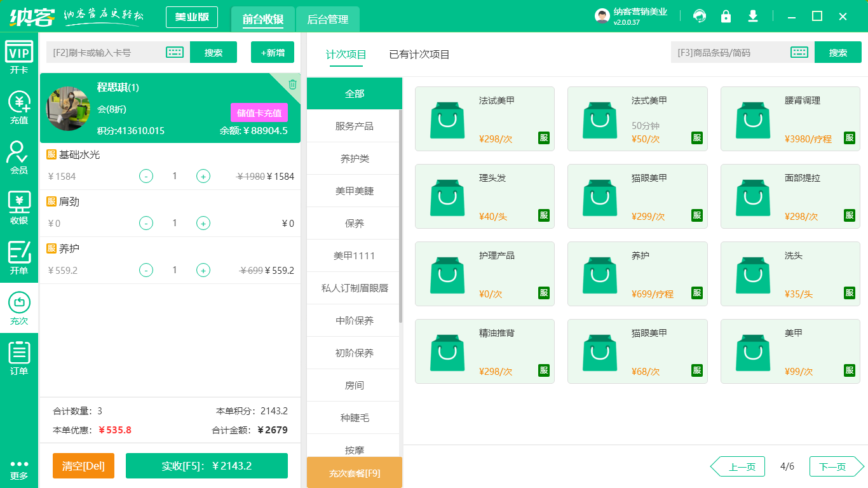Open keyboard icon in card number field

click(175, 52)
